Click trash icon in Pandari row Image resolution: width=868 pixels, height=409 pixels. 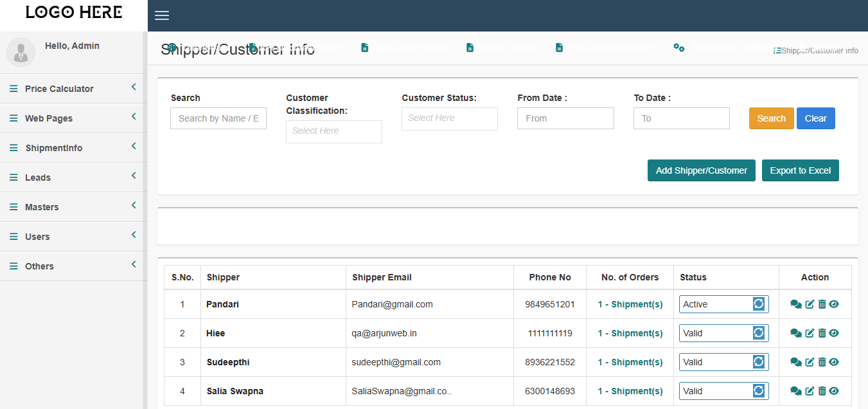[822, 305]
